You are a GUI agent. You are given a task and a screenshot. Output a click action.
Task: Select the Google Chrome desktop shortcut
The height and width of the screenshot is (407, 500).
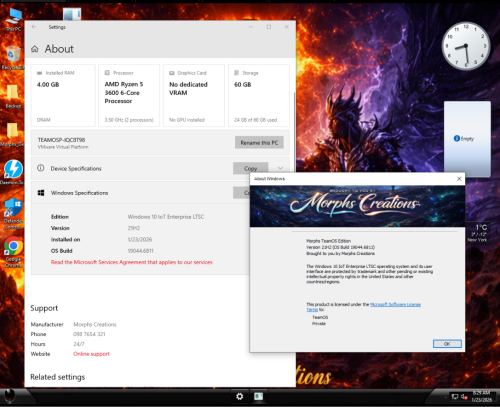click(x=13, y=252)
